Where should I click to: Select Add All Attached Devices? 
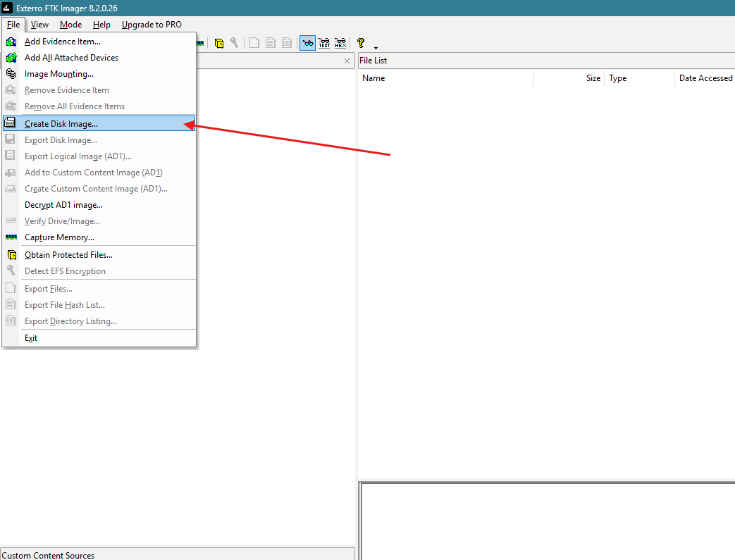point(99,58)
